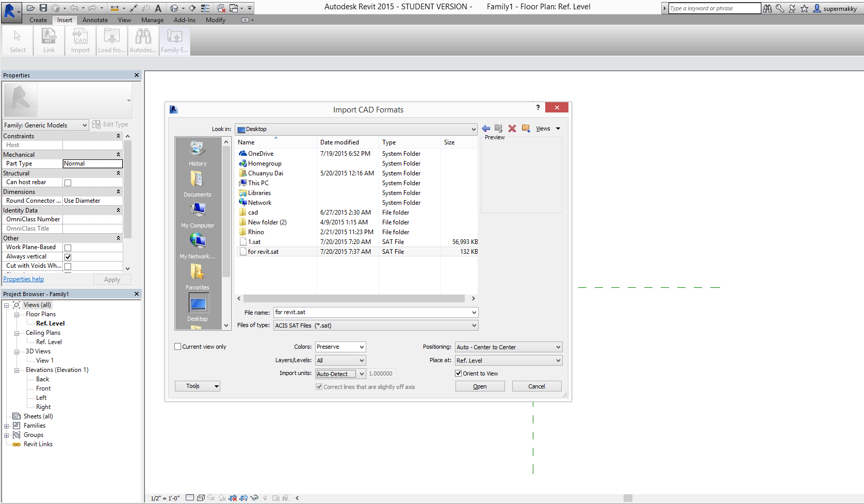Click the view scale 1/2" = 1'-0"
The image size is (864, 504).
point(165,498)
